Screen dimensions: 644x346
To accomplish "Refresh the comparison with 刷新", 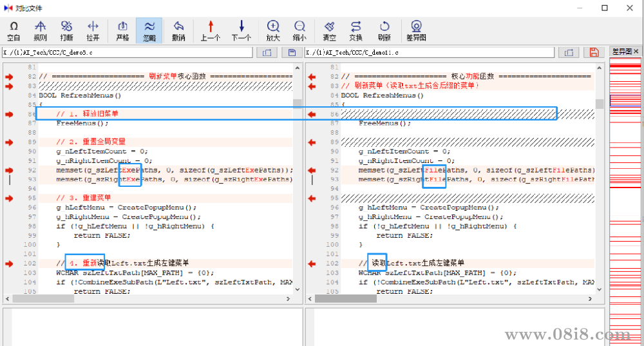I will tap(384, 30).
